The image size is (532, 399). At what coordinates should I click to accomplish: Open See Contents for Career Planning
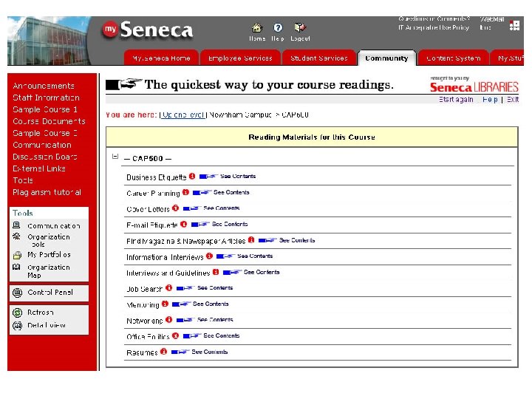click(x=231, y=193)
